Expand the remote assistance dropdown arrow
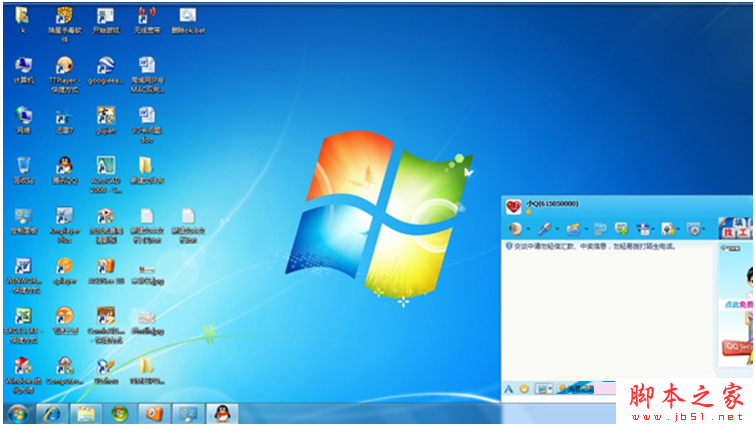Viewport: 755px width, 428px height. pos(653,229)
